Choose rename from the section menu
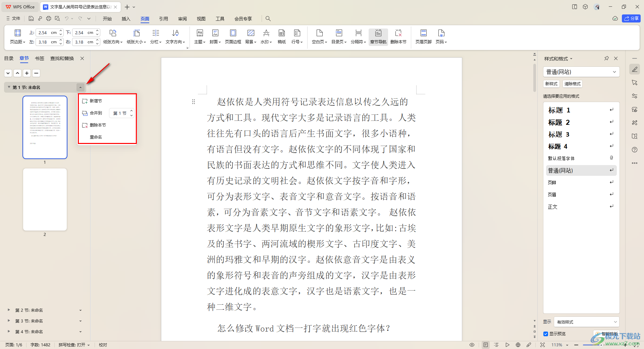Image resolution: width=644 pixels, height=349 pixels. tap(96, 137)
